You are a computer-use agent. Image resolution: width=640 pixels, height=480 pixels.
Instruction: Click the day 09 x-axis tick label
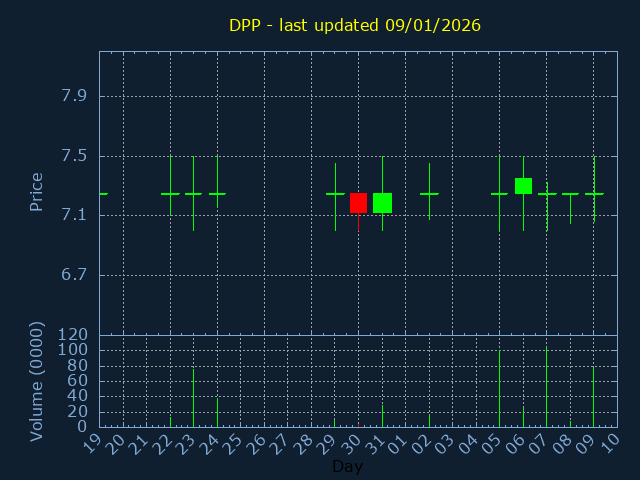587,442
